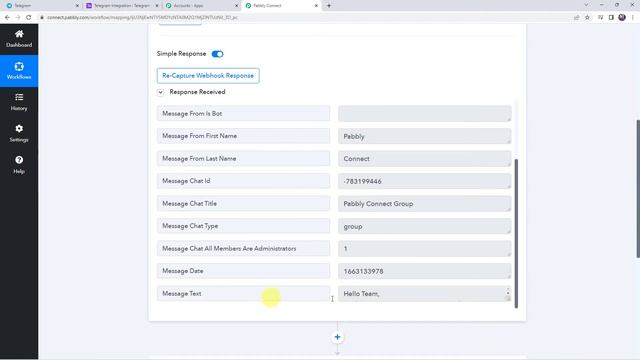
Task: Close the Telegram tab
Action: click(x=77, y=6)
